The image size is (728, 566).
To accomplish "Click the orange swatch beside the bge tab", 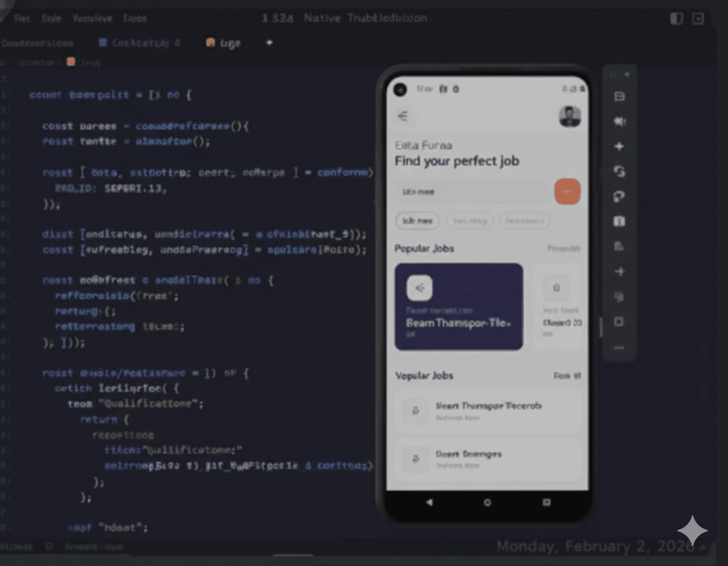I will click(x=210, y=42).
